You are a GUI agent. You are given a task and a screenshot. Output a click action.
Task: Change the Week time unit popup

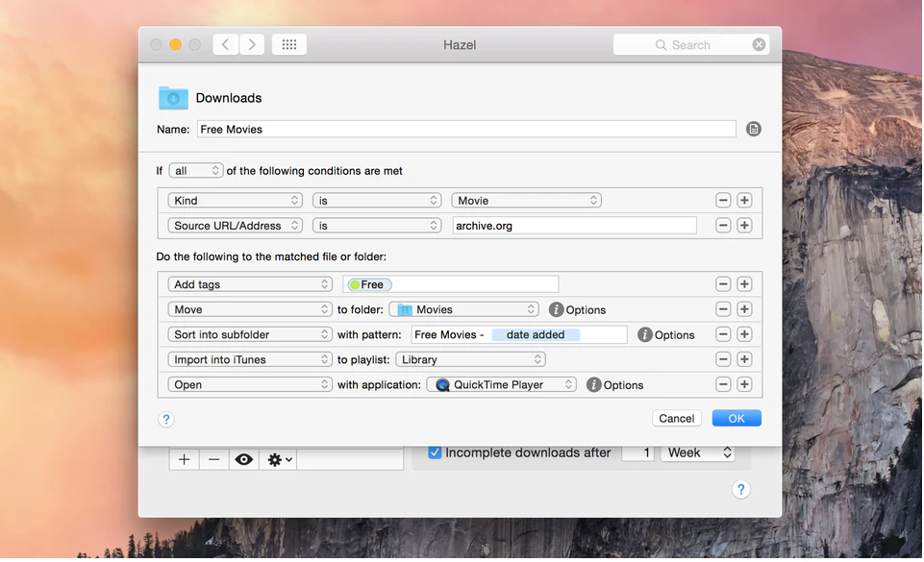point(698,452)
